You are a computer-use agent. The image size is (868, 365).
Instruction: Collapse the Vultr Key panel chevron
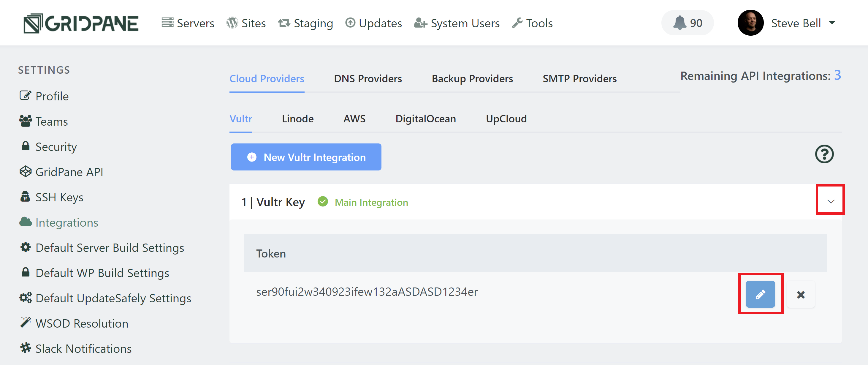coord(831,202)
